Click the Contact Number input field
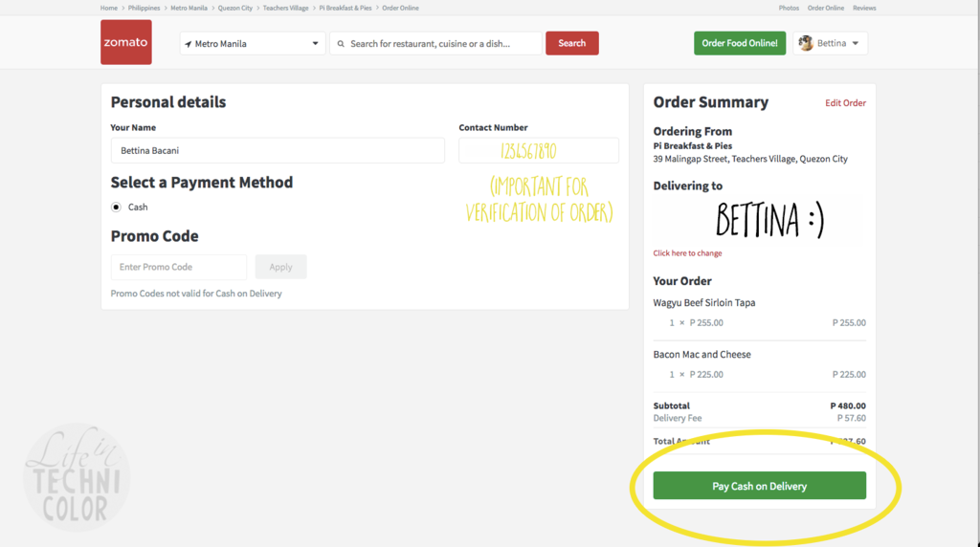Screen dimensions: 980x547 point(539,150)
